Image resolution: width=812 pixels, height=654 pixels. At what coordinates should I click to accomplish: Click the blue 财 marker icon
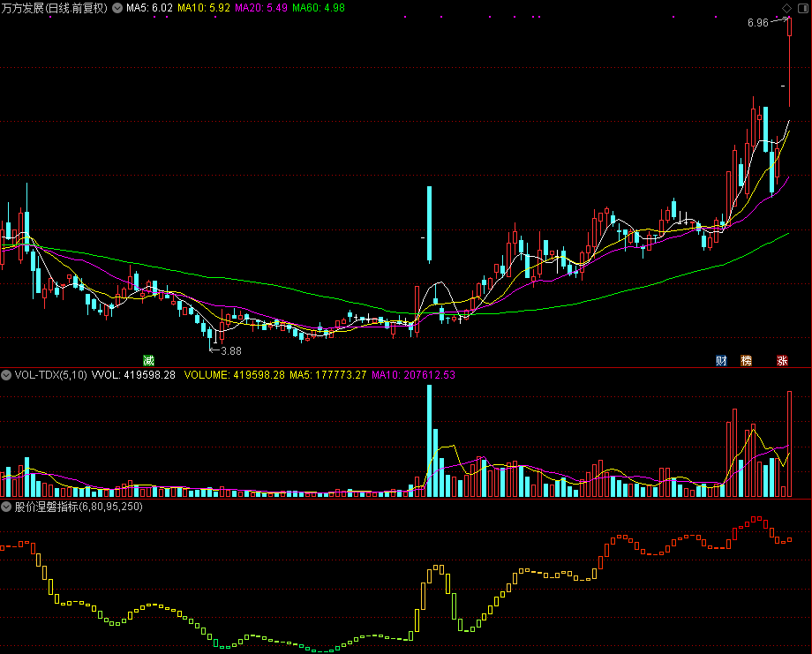click(721, 360)
